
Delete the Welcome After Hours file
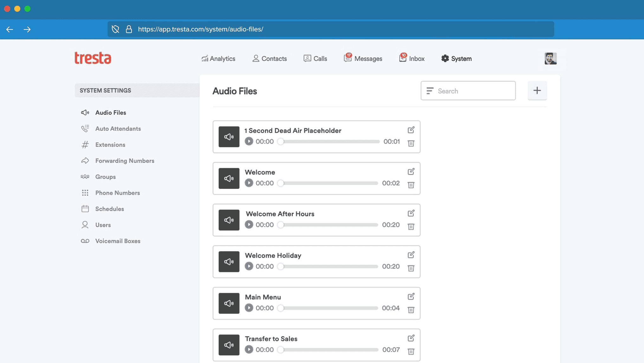pos(411,227)
